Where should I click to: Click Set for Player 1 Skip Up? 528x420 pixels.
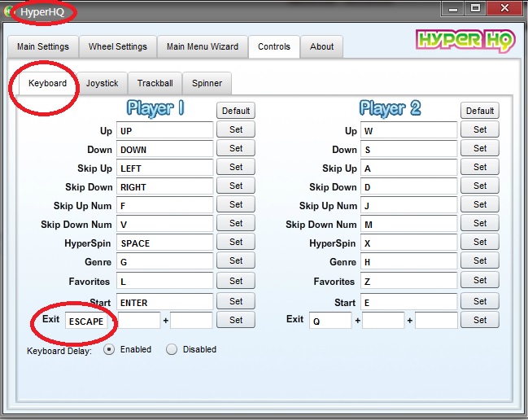click(x=236, y=167)
